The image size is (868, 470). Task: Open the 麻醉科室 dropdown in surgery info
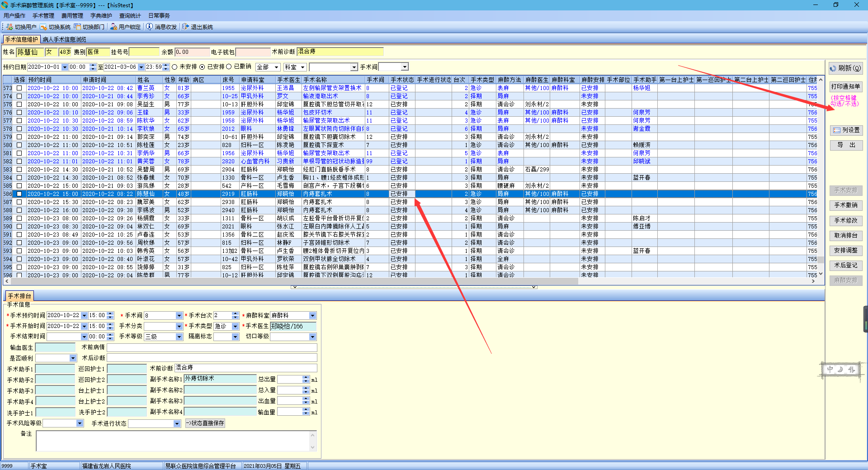[312, 316]
